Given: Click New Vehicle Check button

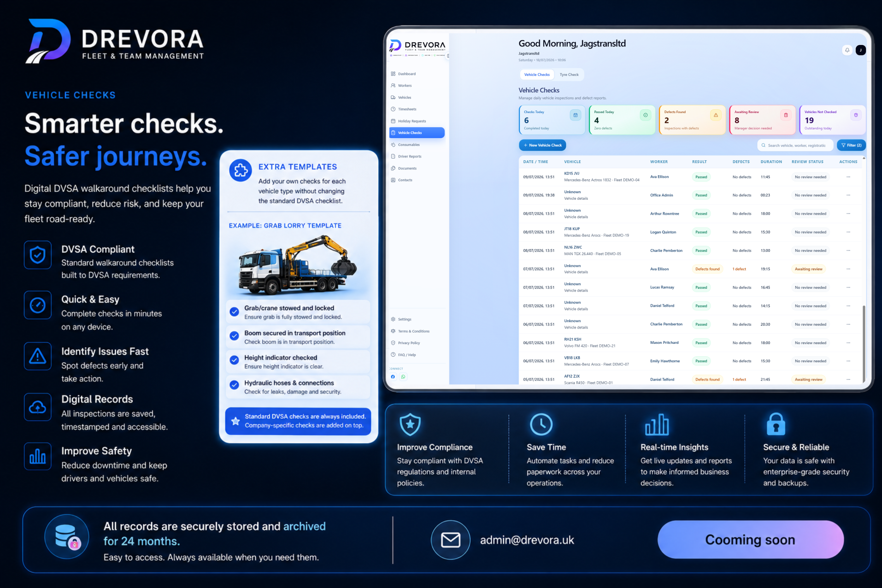Looking at the screenshot, I should point(542,145).
